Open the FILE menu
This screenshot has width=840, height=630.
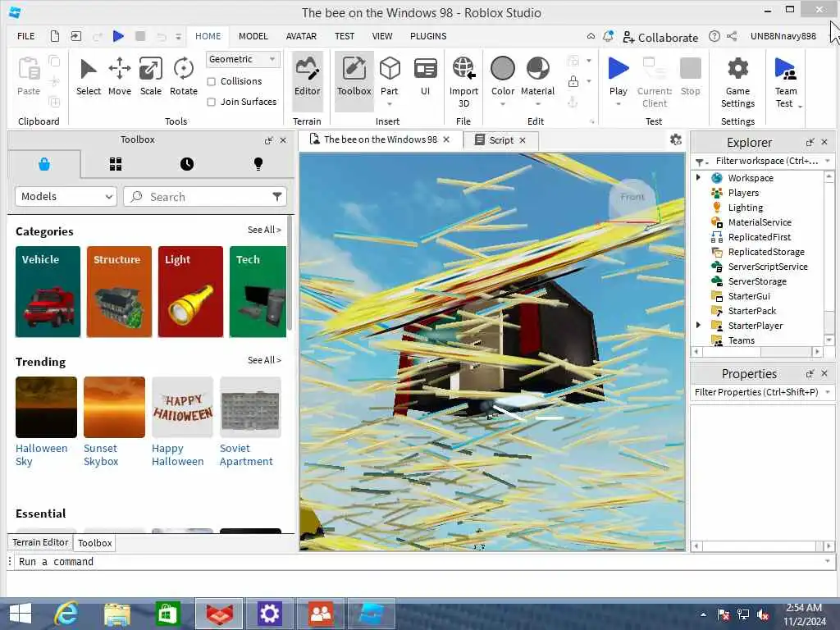pos(25,36)
